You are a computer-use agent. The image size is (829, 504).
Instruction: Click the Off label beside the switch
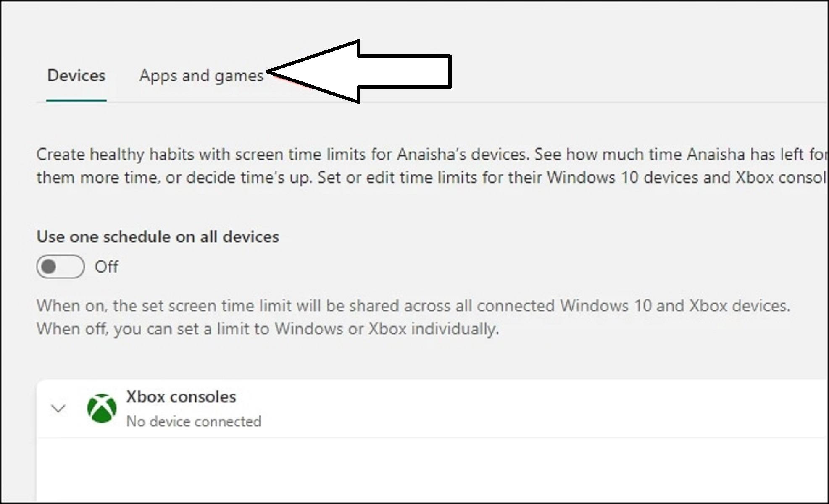click(x=106, y=266)
